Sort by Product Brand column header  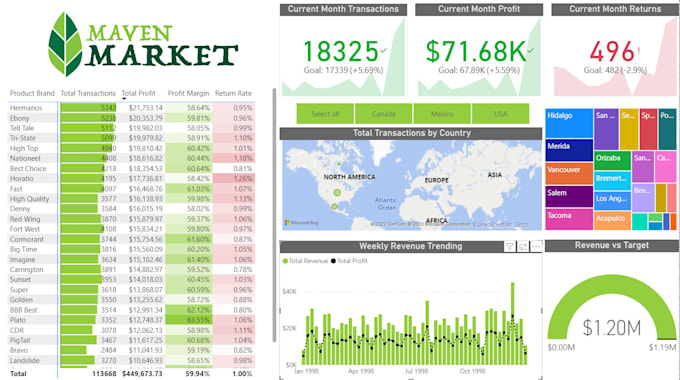pos(32,93)
